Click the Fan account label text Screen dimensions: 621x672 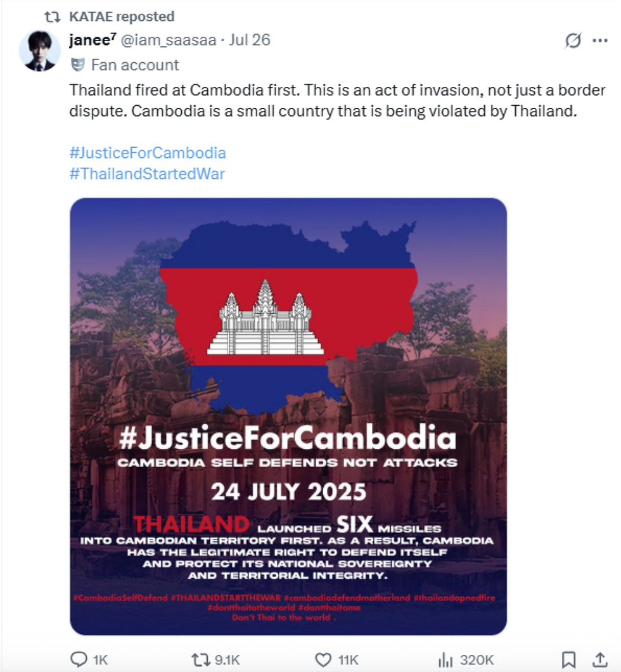pos(135,65)
